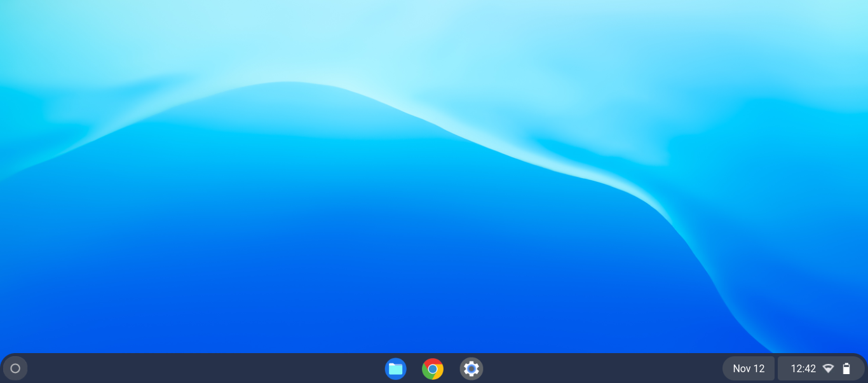Open the calendar via Nov 12 date
Image resolution: width=868 pixels, height=383 pixels.
(749, 368)
